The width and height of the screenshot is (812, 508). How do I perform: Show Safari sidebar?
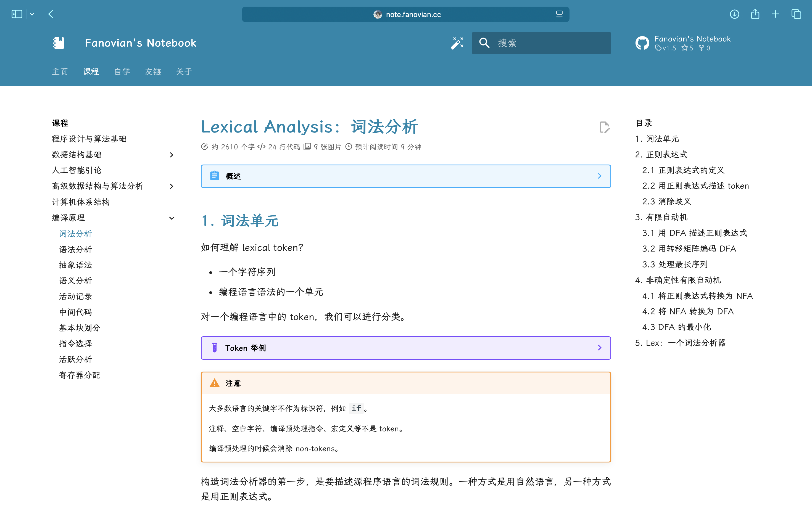[x=17, y=14]
